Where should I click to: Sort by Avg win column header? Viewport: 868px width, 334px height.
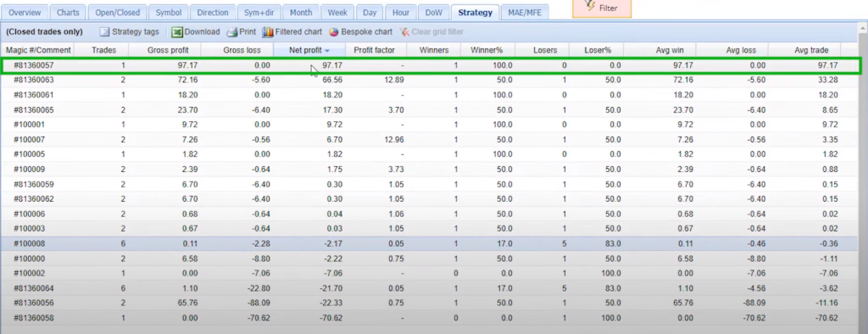tap(670, 50)
